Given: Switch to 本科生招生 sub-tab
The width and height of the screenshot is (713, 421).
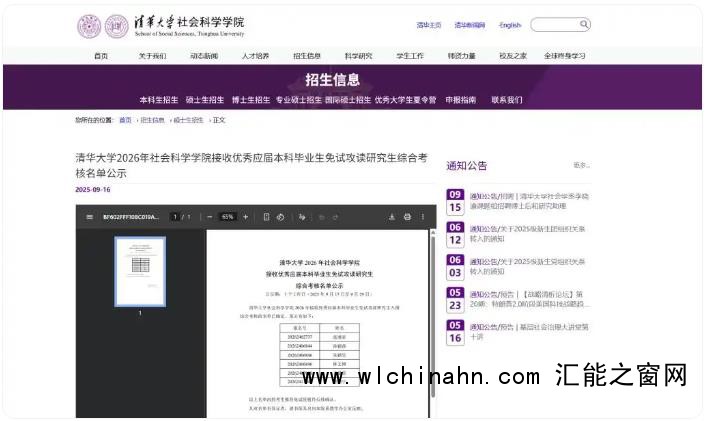Looking at the screenshot, I should pos(159,100).
